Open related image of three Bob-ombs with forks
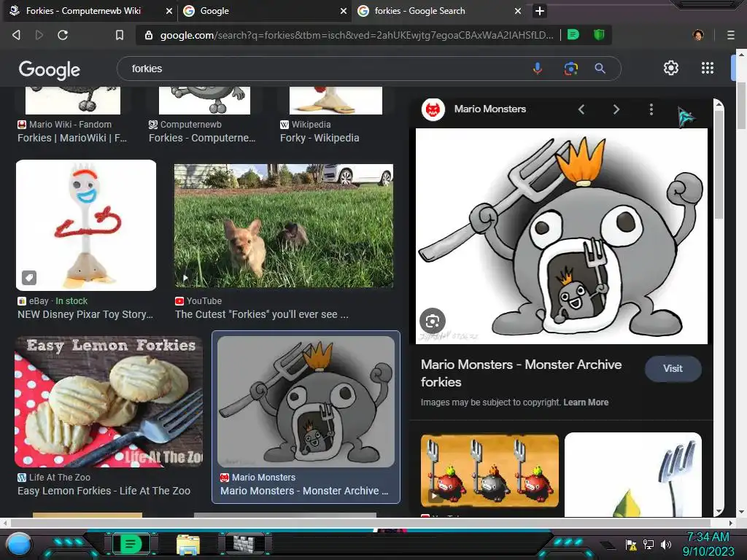The height and width of the screenshot is (560, 747). pos(489,470)
